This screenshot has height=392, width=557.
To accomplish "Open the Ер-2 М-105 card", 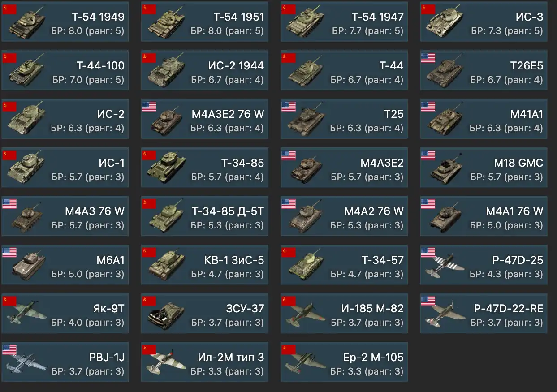I will pos(344,362).
